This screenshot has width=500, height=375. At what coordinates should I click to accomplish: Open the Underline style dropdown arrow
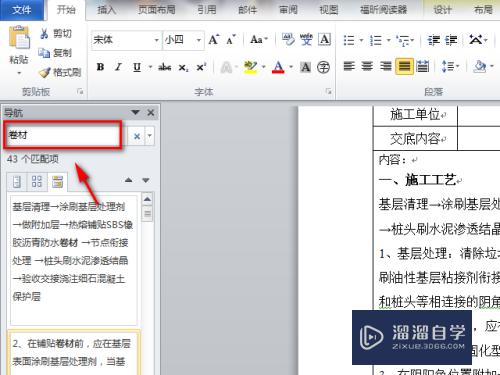150,67
